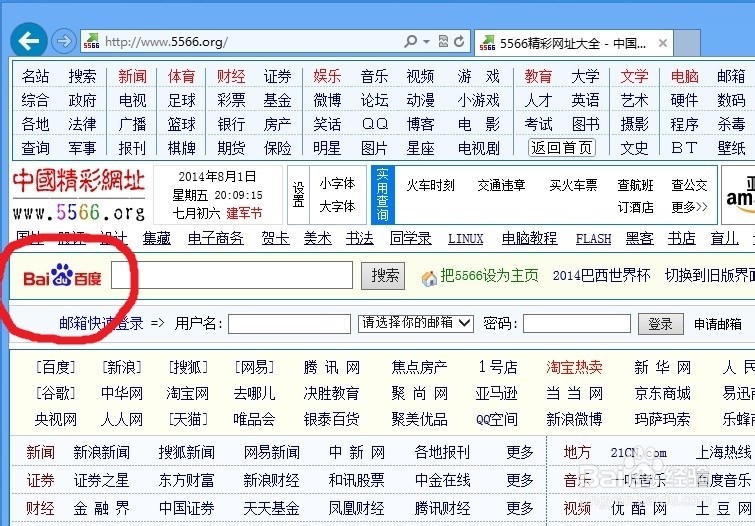This screenshot has height=526, width=755.
Task: Open the 天天基金 link
Action: (271, 508)
